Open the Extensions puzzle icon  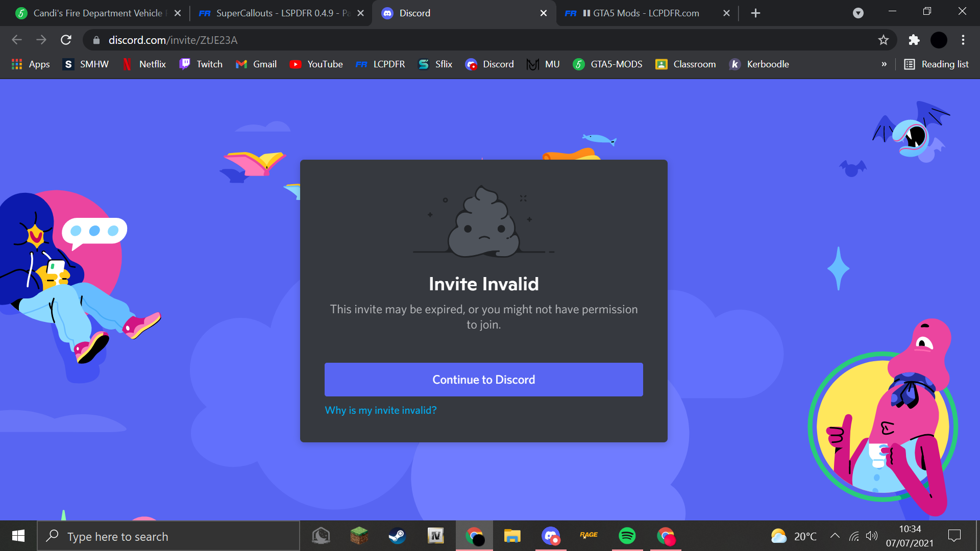(914, 40)
